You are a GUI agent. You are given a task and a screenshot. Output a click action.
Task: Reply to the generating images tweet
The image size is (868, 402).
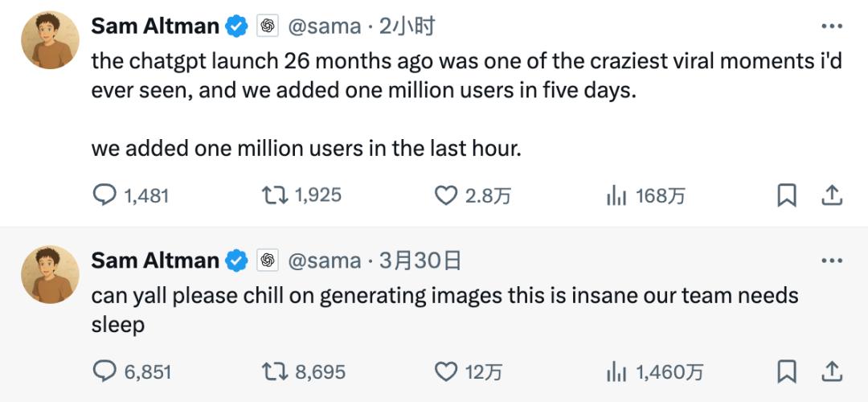tap(105, 371)
